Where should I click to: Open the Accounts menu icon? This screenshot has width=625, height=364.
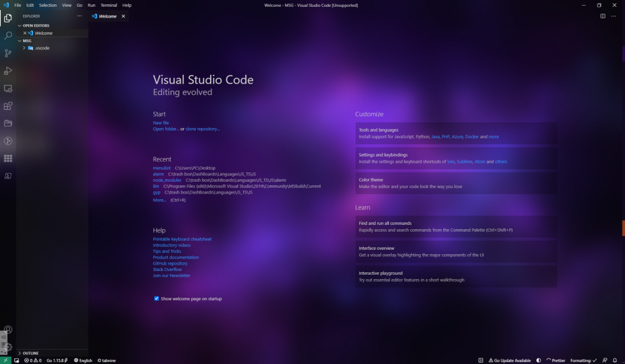(8, 330)
